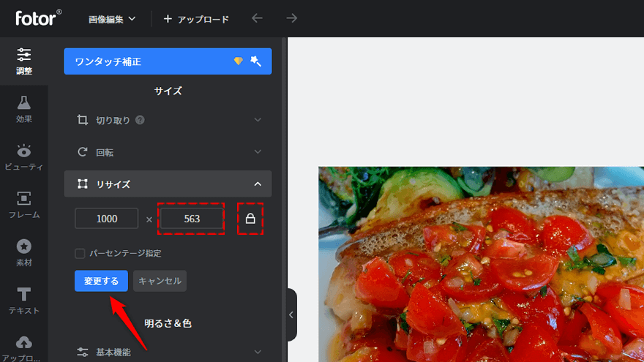Open the 素材 sidebar tab
The width and height of the screenshot is (644, 362).
coord(24,253)
